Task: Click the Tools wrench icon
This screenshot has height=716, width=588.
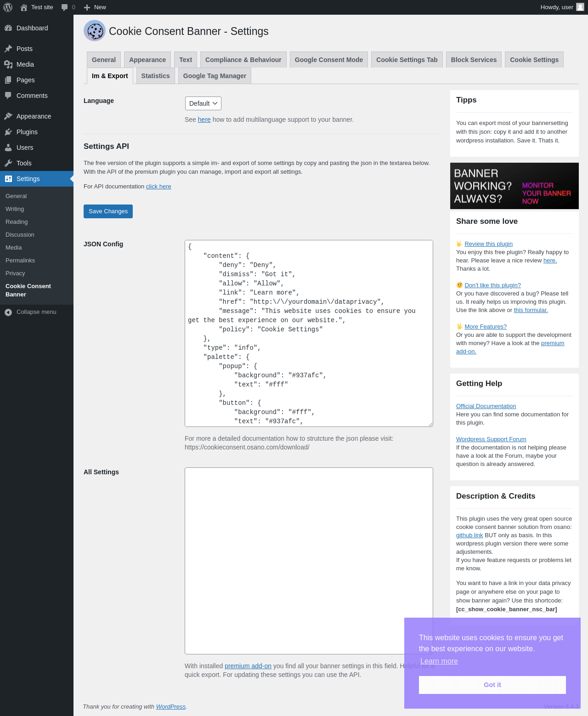Action: 8,163
